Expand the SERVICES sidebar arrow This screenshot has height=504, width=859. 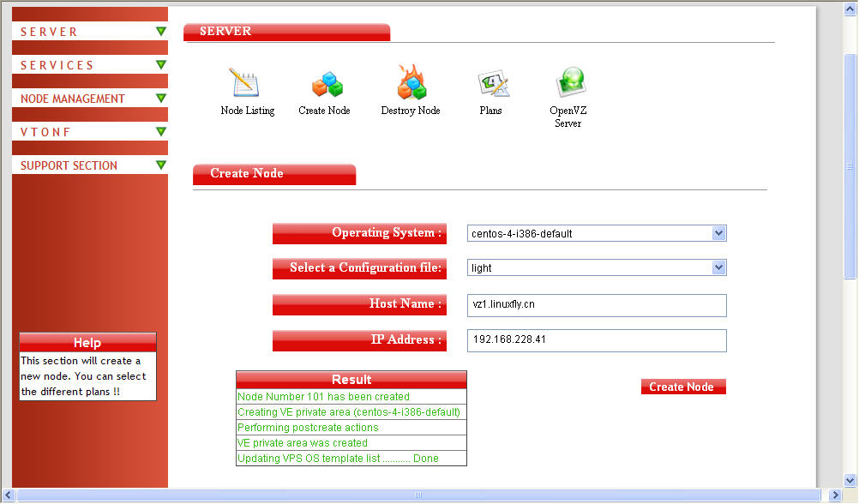(160, 65)
